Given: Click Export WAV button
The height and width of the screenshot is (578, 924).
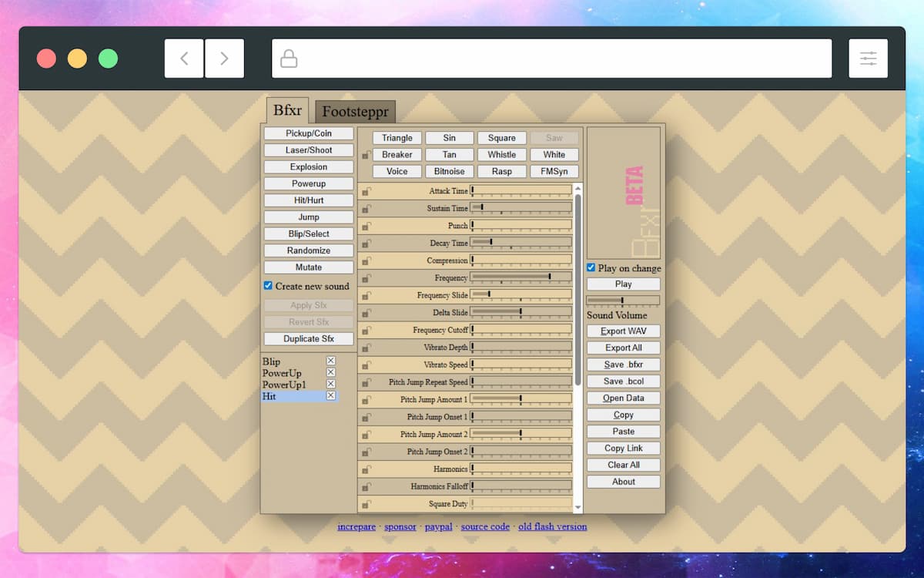Looking at the screenshot, I should [624, 331].
